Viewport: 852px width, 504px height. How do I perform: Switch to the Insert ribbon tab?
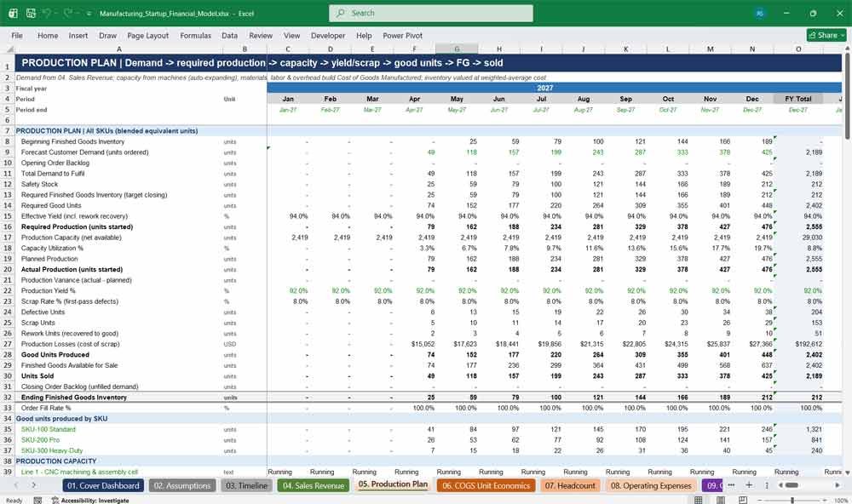click(x=78, y=35)
